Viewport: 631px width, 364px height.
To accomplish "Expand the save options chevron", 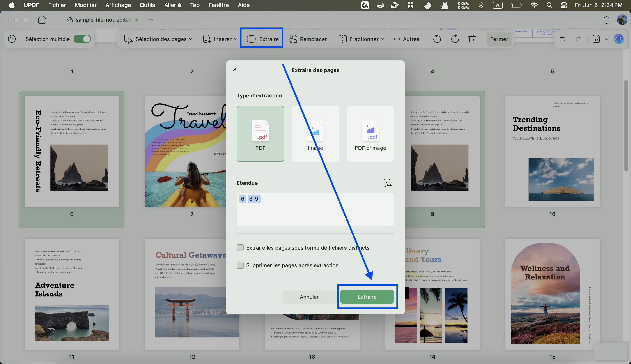I will click(607, 39).
